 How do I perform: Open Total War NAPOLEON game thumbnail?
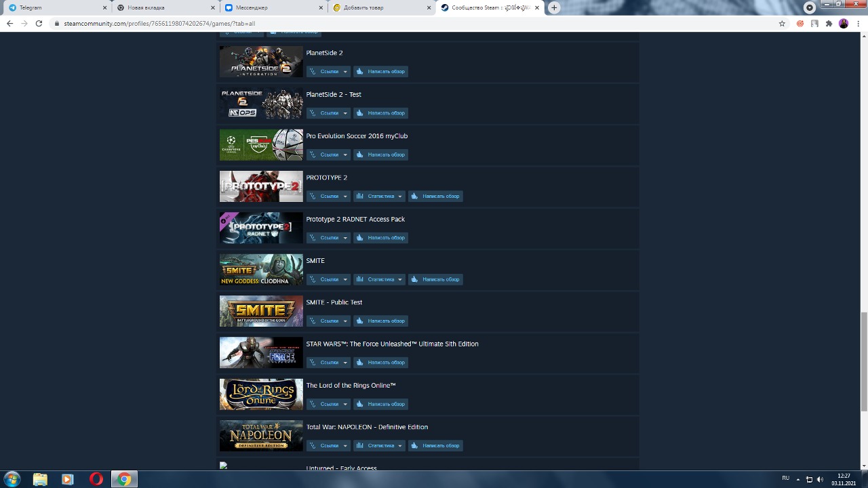coord(261,436)
